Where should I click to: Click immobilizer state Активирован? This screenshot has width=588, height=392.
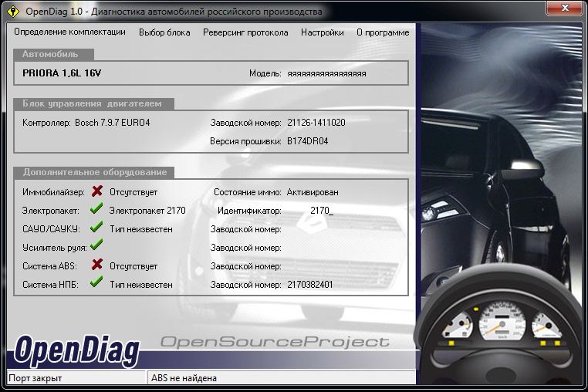(x=313, y=192)
